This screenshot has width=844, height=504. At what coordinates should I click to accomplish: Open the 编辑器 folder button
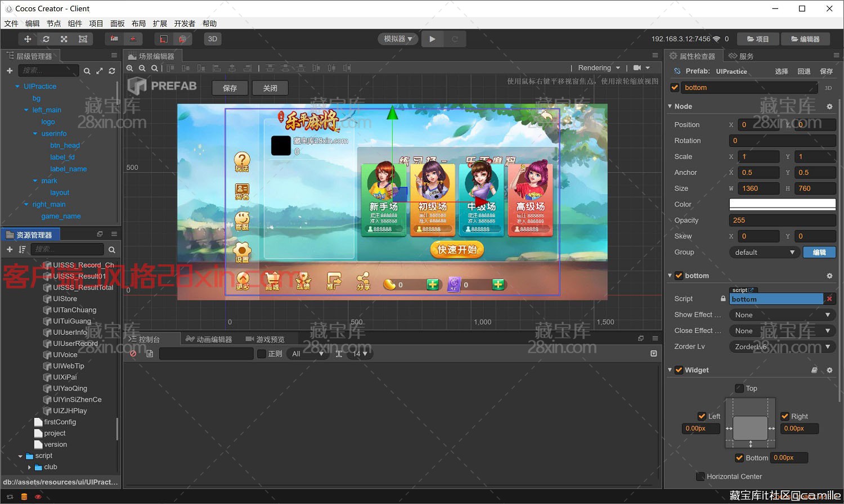point(805,39)
